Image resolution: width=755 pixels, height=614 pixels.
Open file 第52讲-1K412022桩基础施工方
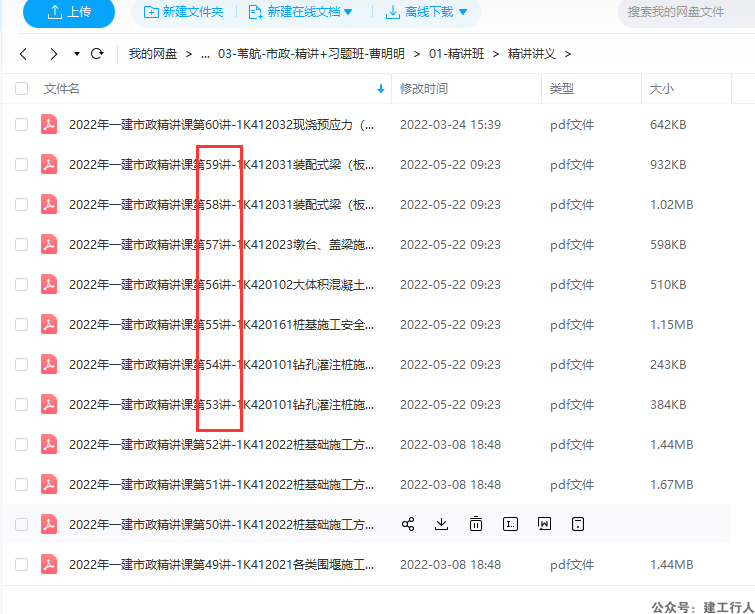click(x=221, y=444)
